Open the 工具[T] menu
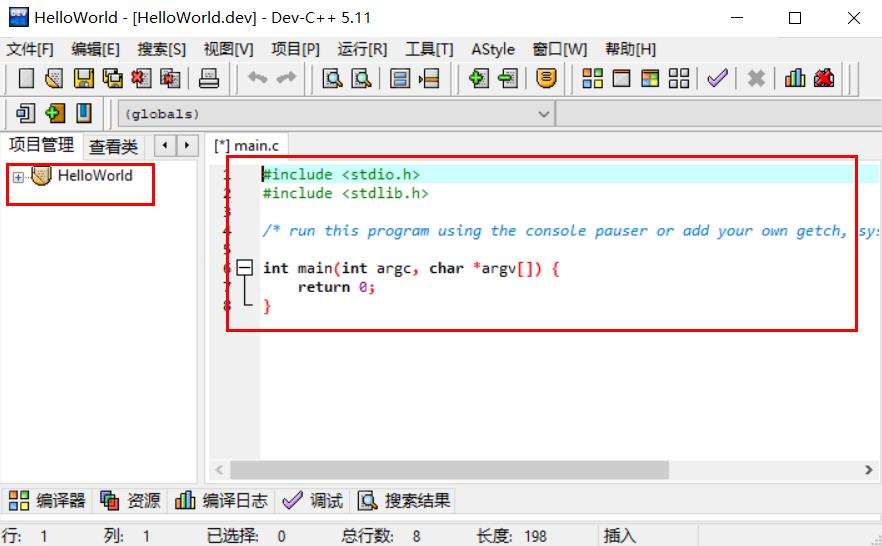 [x=429, y=49]
